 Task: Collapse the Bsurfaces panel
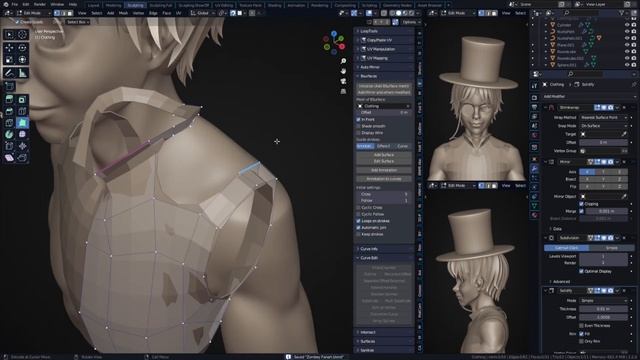tap(384, 76)
